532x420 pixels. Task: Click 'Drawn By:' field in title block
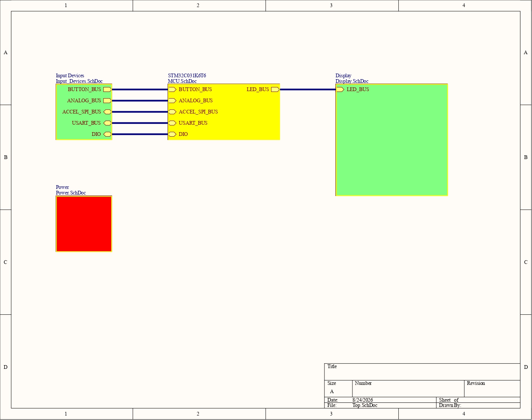(x=478, y=405)
